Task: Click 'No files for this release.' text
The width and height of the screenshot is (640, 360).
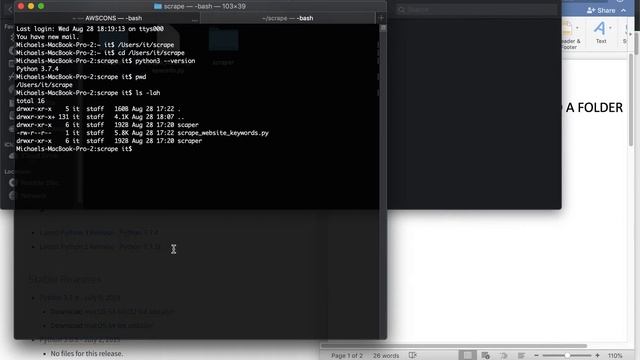Action: [87, 353]
